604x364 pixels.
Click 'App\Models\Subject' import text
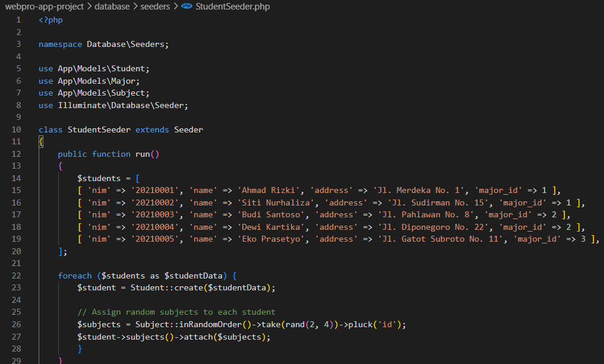tap(102, 93)
